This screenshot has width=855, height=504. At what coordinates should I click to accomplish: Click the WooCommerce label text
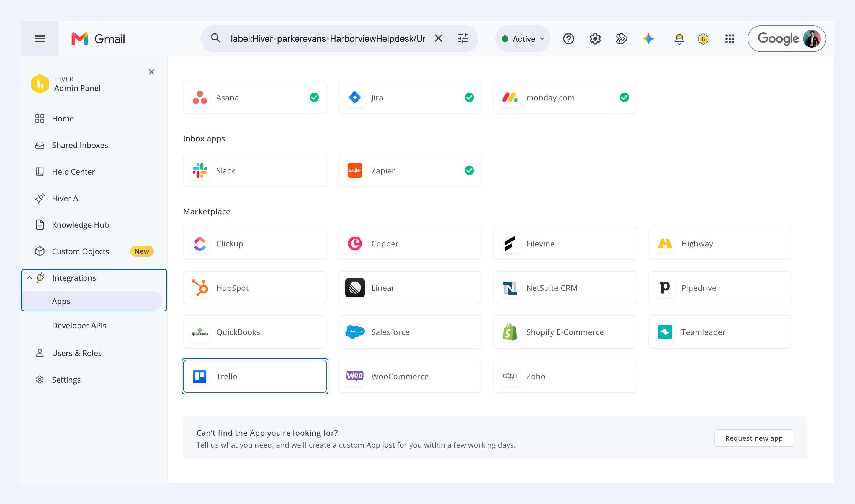pyautogui.click(x=400, y=376)
